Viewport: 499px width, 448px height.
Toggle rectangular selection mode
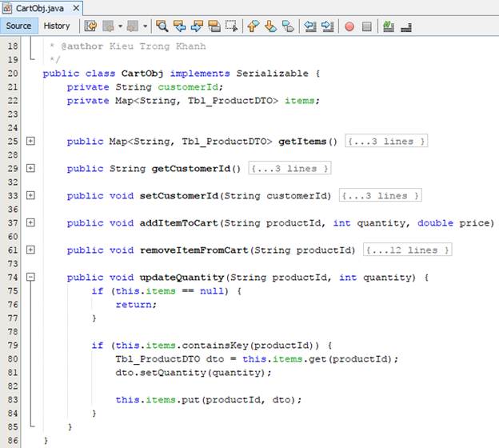click(x=231, y=26)
